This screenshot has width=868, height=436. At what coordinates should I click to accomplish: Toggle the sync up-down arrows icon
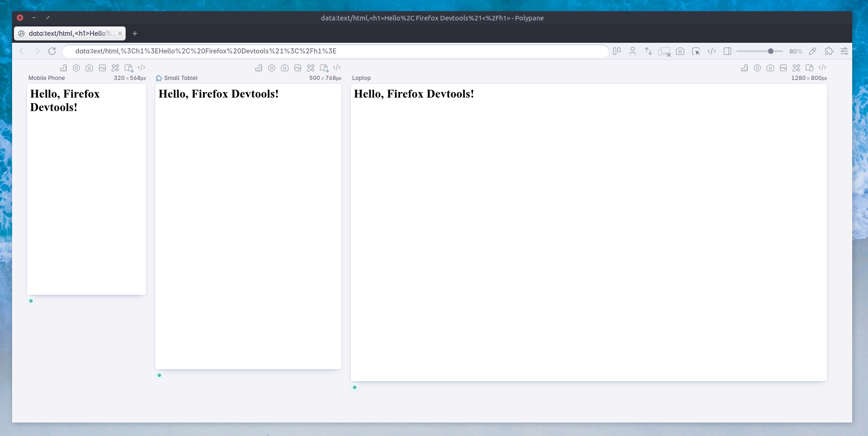648,51
